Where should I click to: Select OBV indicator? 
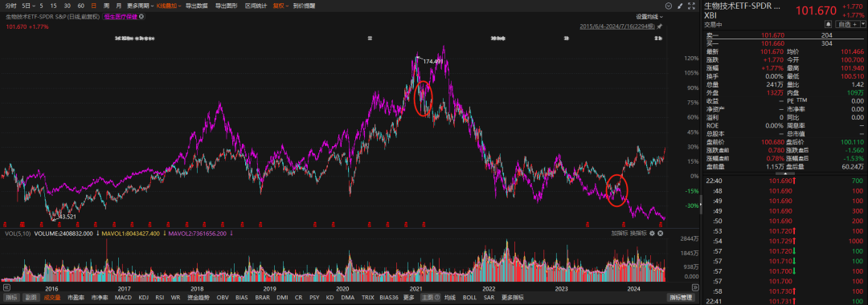(x=223, y=297)
